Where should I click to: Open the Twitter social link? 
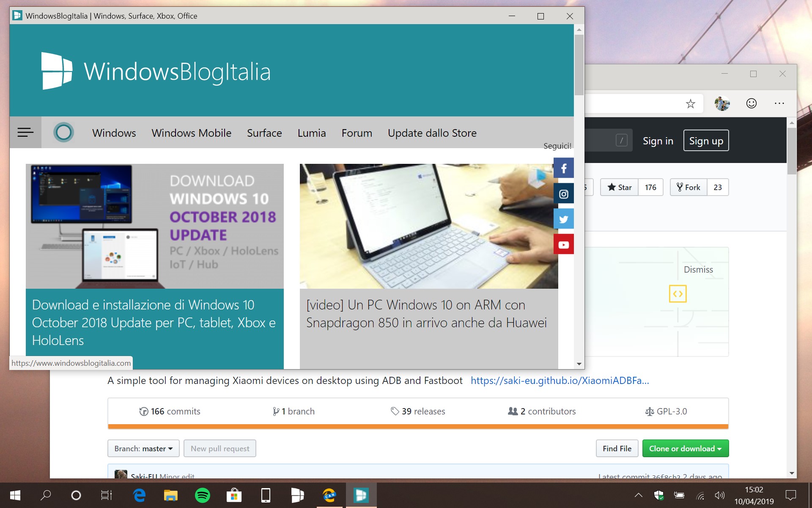pyautogui.click(x=564, y=219)
